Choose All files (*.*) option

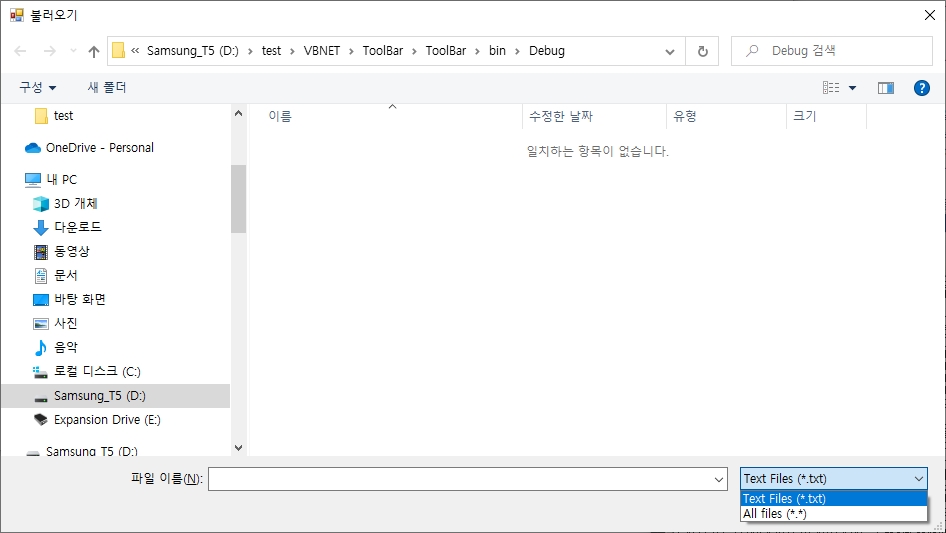[x=834, y=514]
